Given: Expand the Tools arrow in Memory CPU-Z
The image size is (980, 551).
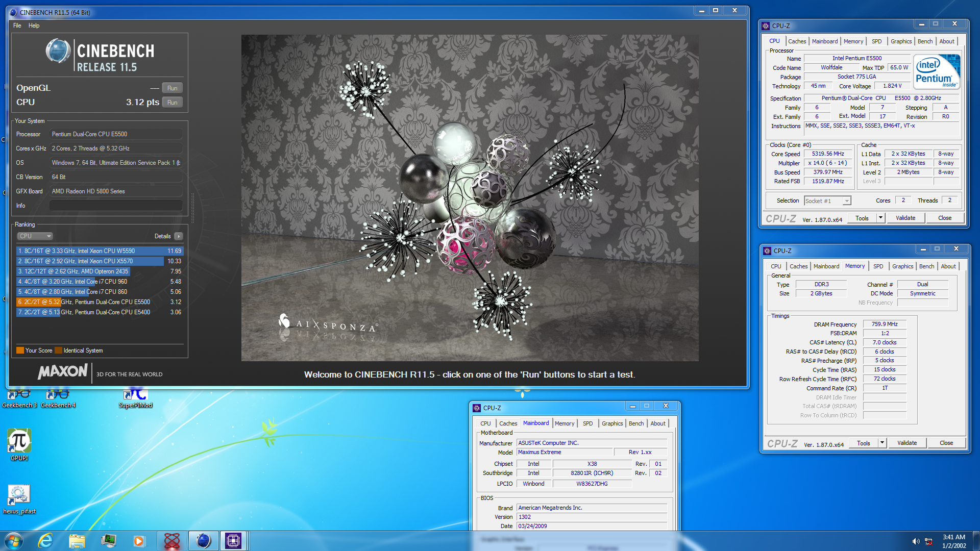Looking at the screenshot, I should tap(882, 443).
